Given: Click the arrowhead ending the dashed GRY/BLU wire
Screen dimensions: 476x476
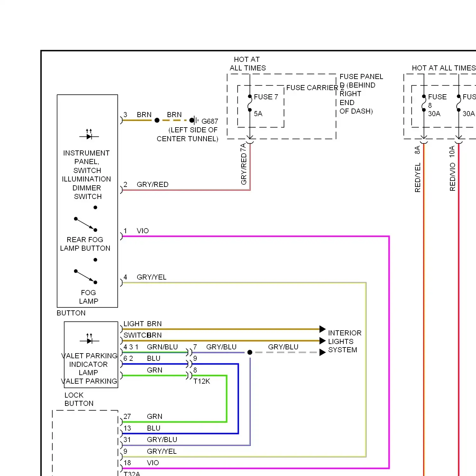Looking at the screenshot, I should [322, 352].
